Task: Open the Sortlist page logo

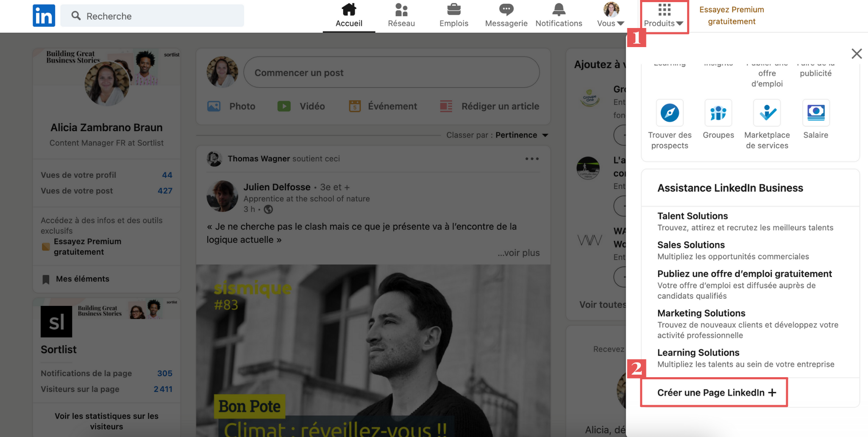Action: click(56, 322)
